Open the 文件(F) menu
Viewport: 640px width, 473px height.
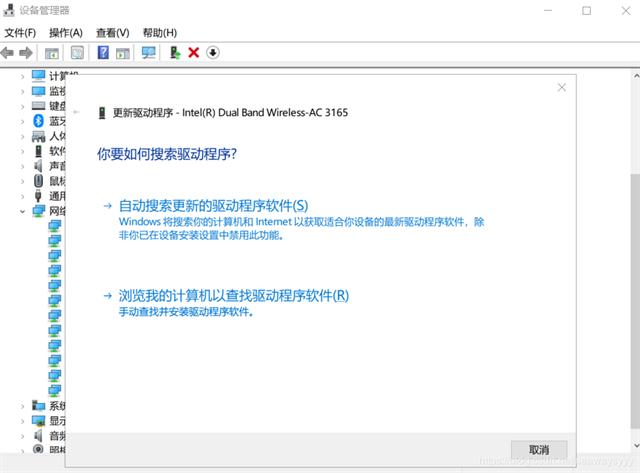[20, 33]
